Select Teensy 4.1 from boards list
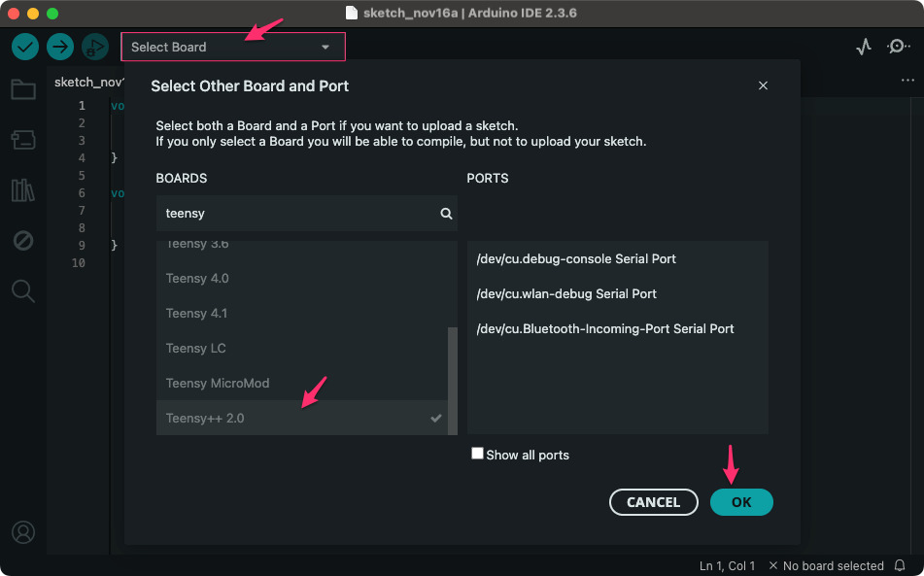This screenshot has height=576, width=924. coord(196,313)
